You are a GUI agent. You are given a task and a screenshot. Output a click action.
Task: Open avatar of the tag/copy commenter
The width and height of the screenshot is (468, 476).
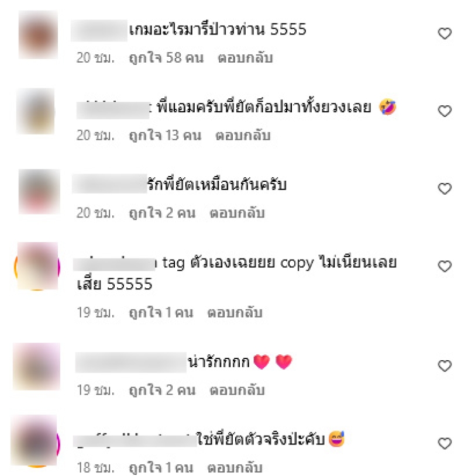point(37,266)
